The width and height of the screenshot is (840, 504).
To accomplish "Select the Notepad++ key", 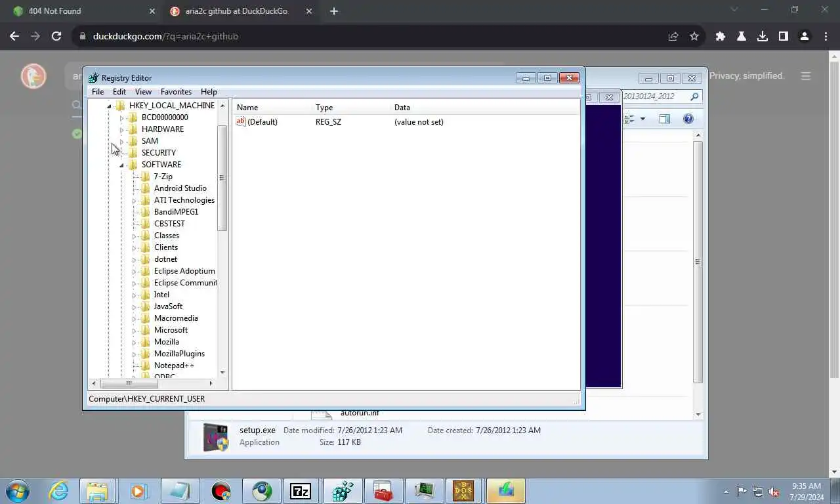I will 174,366.
